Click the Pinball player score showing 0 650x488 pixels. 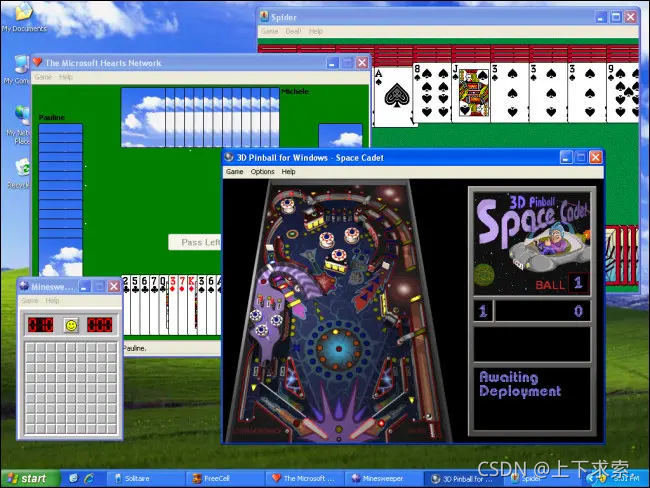click(x=578, y=311)
